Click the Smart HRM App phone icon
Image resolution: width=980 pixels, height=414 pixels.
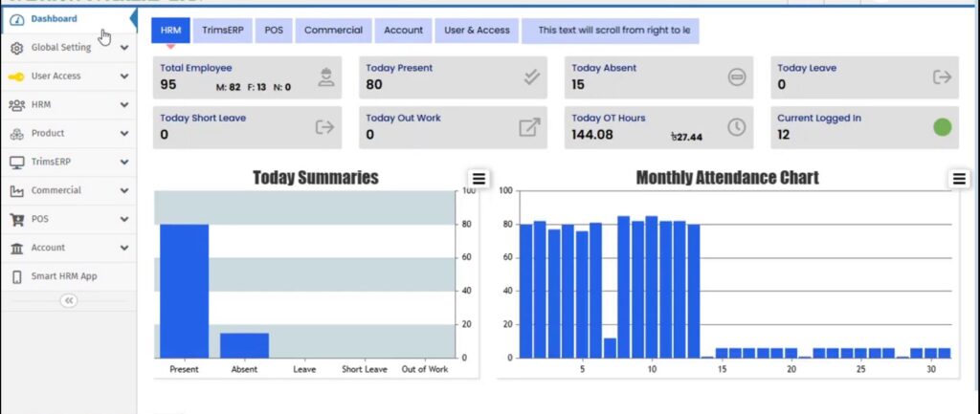[16, 276]
